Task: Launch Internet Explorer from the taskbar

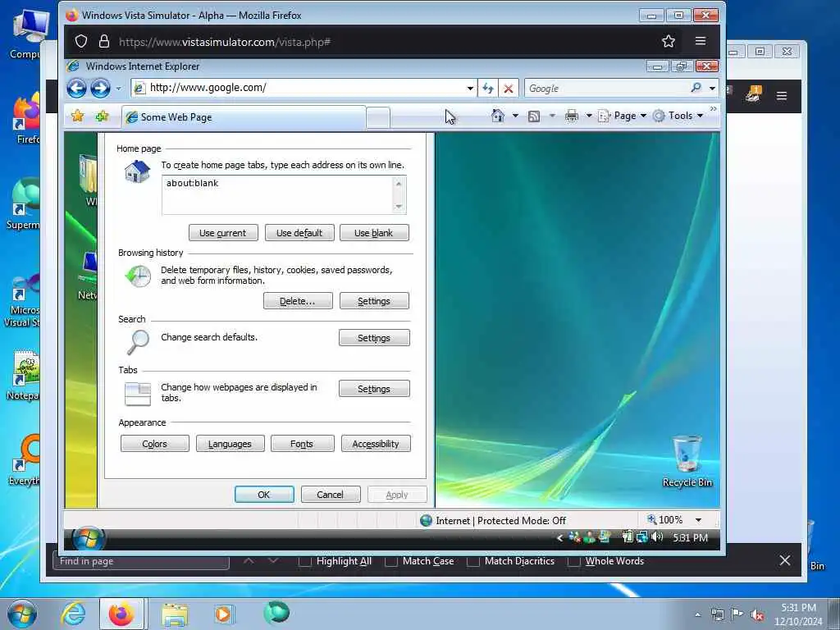Action: pos(73,614)
